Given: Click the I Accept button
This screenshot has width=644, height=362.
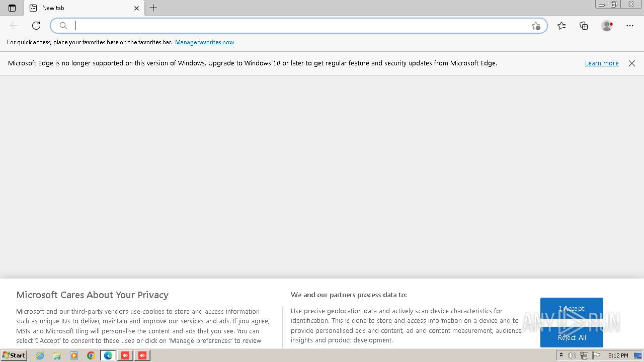Looking at the screenshot, I should pyautogui.click(x=572, y=309).
